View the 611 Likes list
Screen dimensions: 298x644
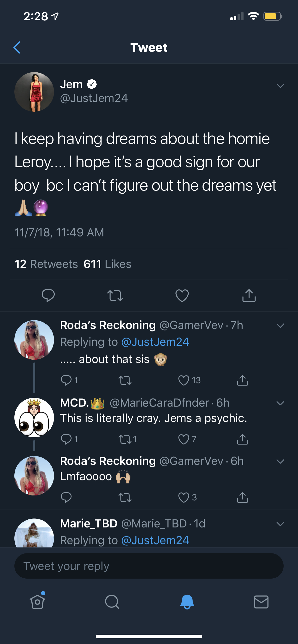point(107,264)
